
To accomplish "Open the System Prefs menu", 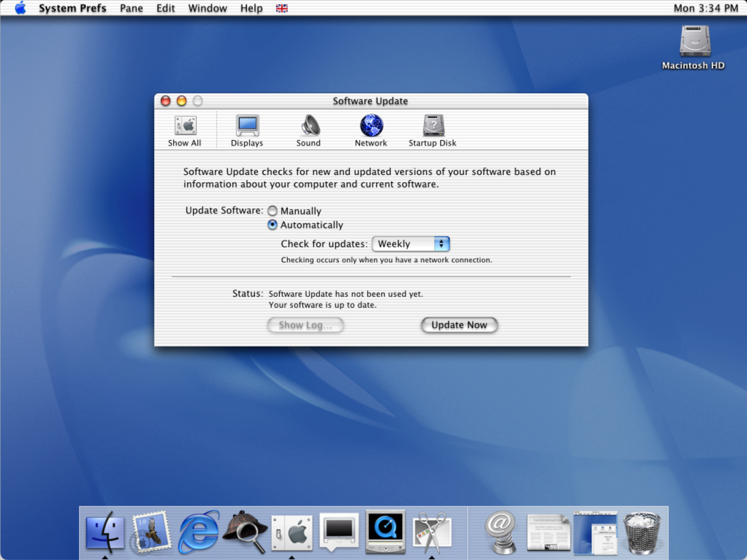I will pos(73,8).
